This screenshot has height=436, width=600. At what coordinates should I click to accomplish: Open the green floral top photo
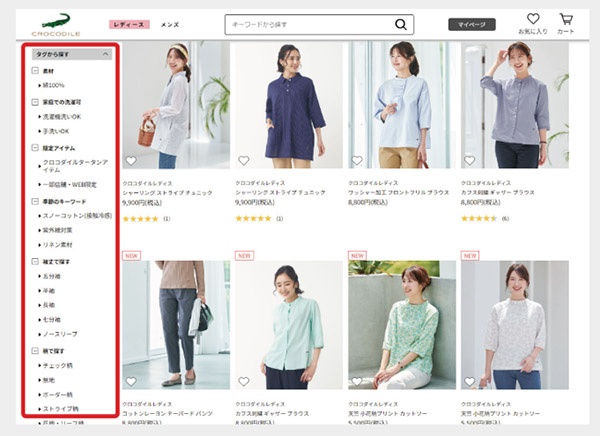pos(402,325)
